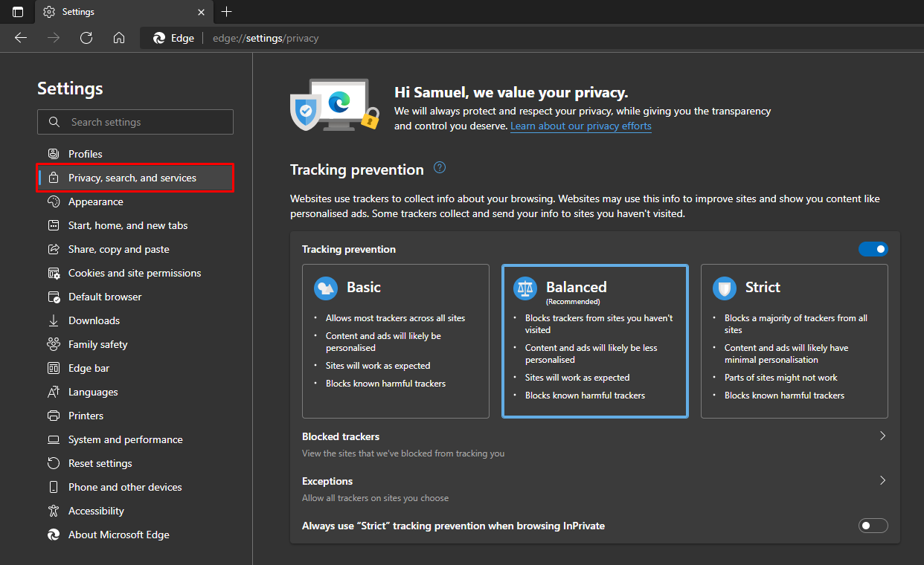
Task: Click the Strict shield icon
Action: tap(725, 288)
